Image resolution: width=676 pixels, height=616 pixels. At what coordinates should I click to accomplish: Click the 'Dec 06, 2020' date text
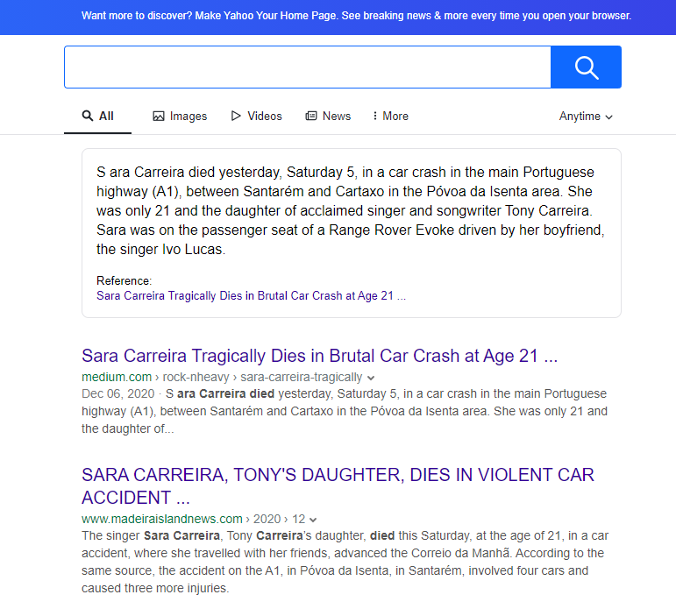pos(117,393)
